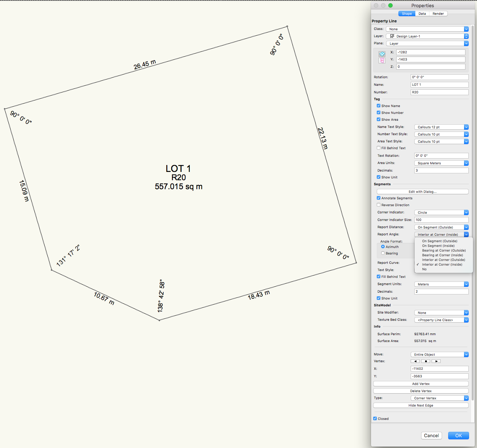
Task: Switch to the Data tab
Action: click(422, 13)
